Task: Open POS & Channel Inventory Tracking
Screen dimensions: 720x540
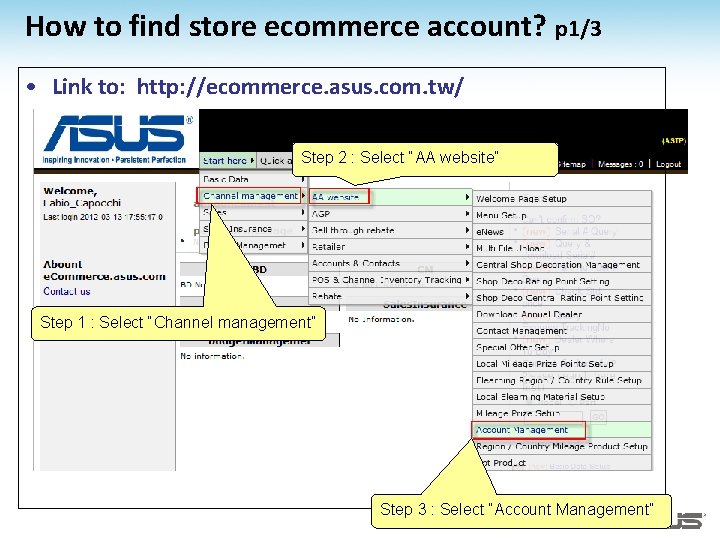Action: pyautogui.click(x=390, y=280)
